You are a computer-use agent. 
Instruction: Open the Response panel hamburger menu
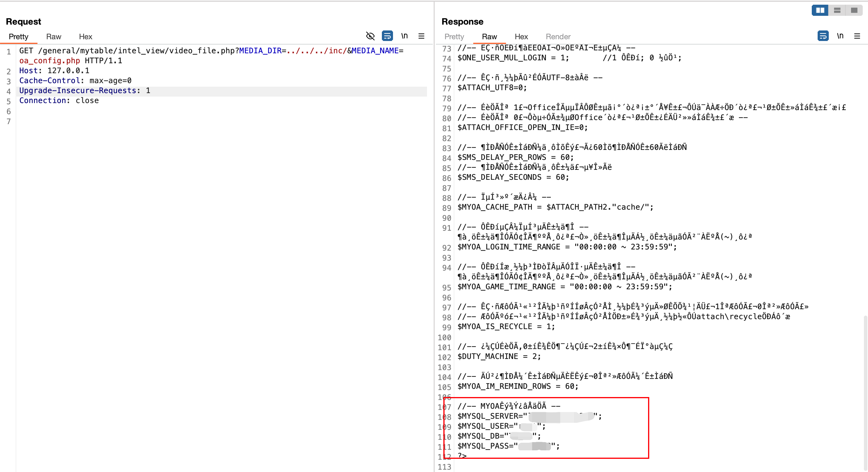[857, 36]
